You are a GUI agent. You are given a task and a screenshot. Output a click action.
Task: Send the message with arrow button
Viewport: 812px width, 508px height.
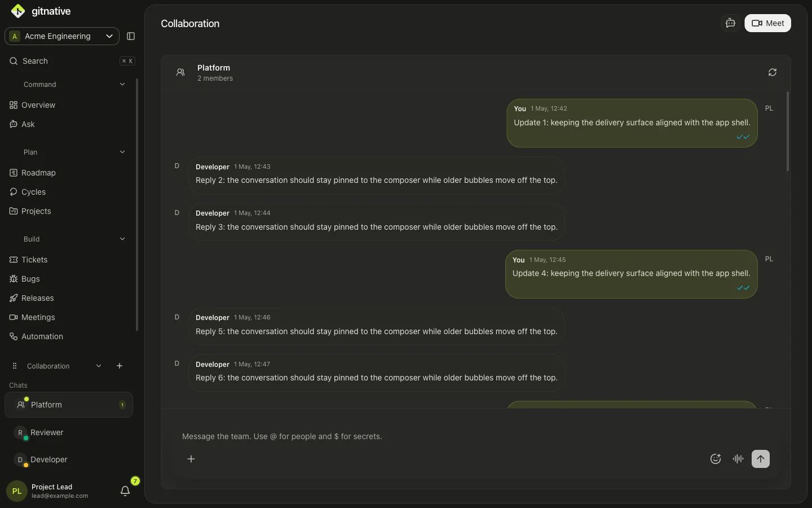coord(761,459)
